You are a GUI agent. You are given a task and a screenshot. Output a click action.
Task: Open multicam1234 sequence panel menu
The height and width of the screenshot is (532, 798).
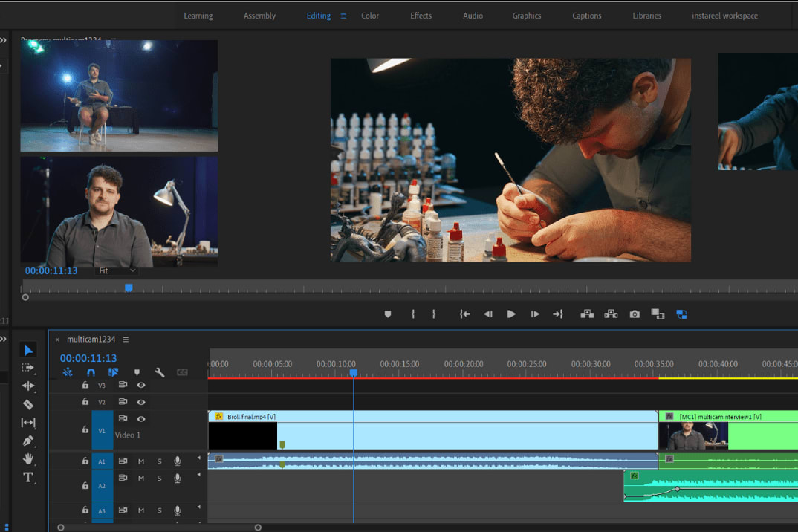pyautogui.click(x=126, y=340)
